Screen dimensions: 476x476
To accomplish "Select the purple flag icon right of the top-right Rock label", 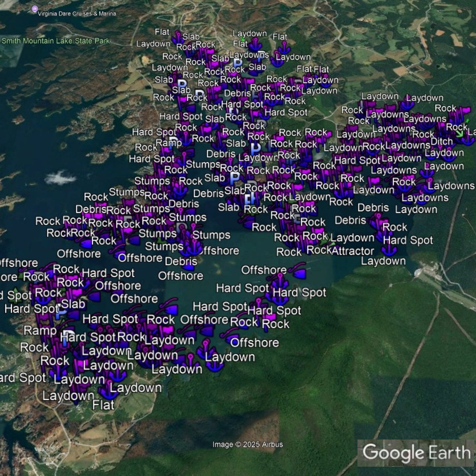I will (465, 110).
